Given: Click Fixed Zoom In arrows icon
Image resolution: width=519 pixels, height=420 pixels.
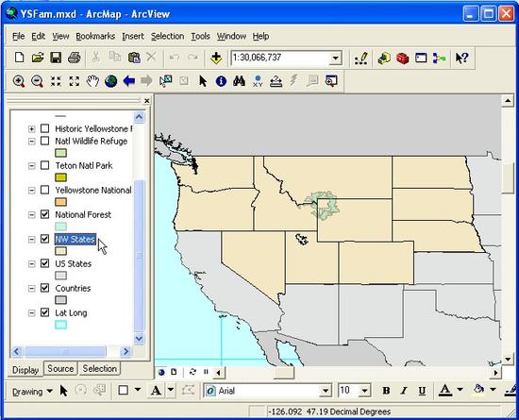Looking at the screenshot, I should [56, 81].
